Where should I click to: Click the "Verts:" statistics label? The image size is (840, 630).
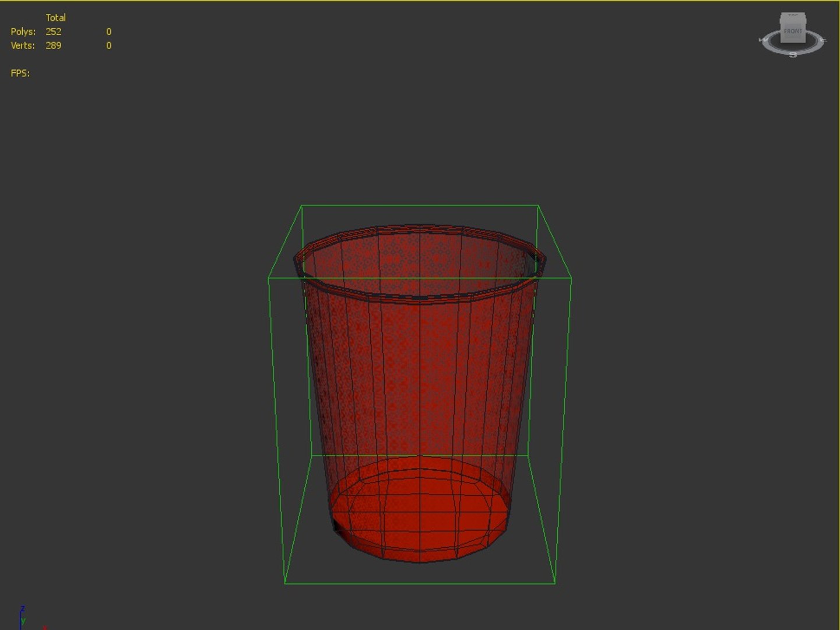pyautogui.click(x=23, y=45)
